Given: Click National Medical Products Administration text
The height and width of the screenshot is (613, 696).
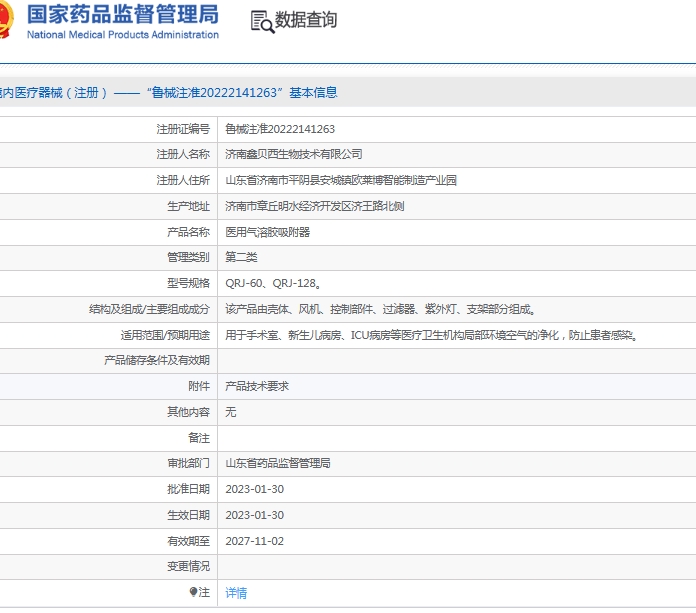Looking at the screenshot, I should pos(123,35).
